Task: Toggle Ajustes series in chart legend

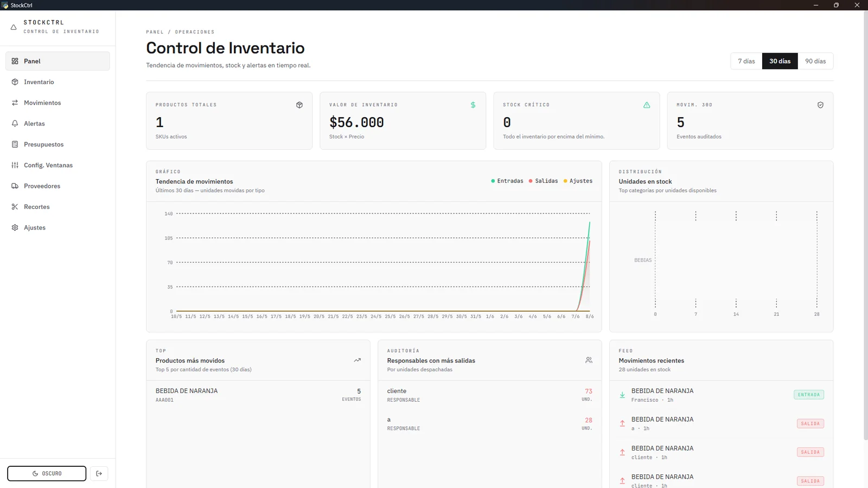Action: 578,181
